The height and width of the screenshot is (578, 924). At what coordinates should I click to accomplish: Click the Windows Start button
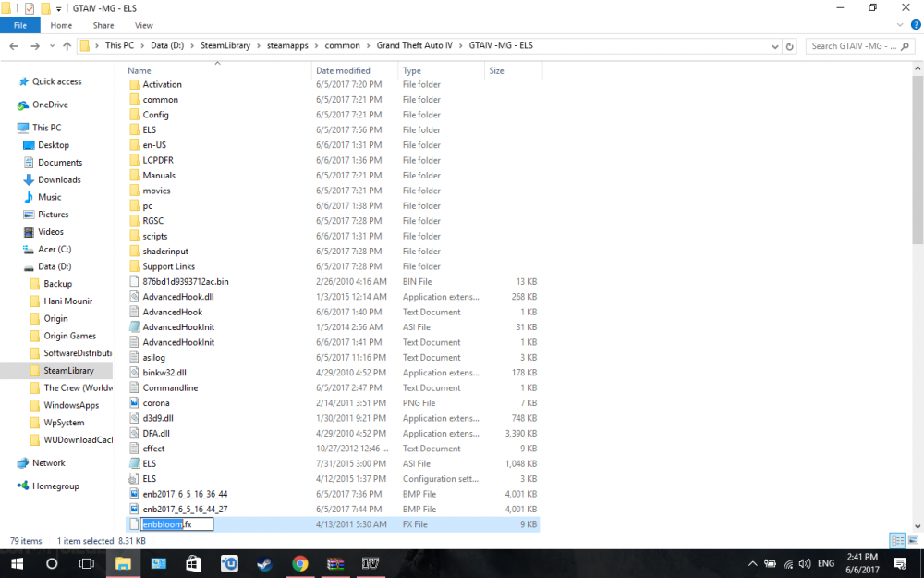(17, 564)
